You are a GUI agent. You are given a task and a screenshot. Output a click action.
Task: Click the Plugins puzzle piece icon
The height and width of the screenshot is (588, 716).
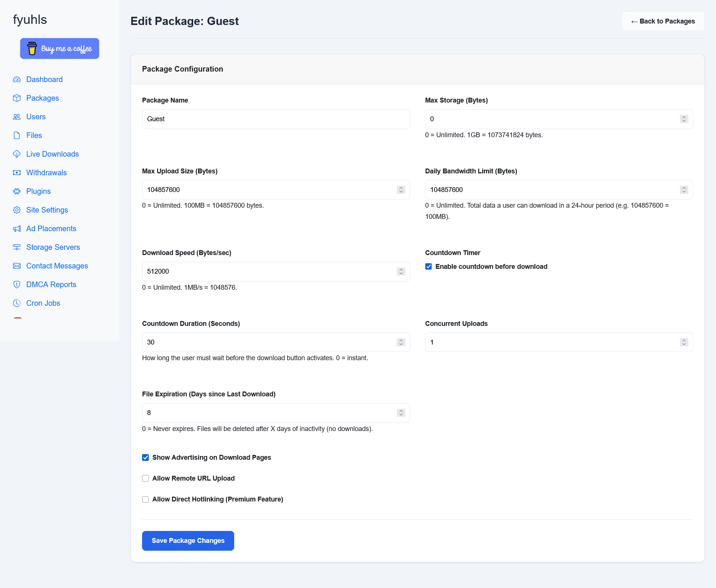[x=17, y=191]
